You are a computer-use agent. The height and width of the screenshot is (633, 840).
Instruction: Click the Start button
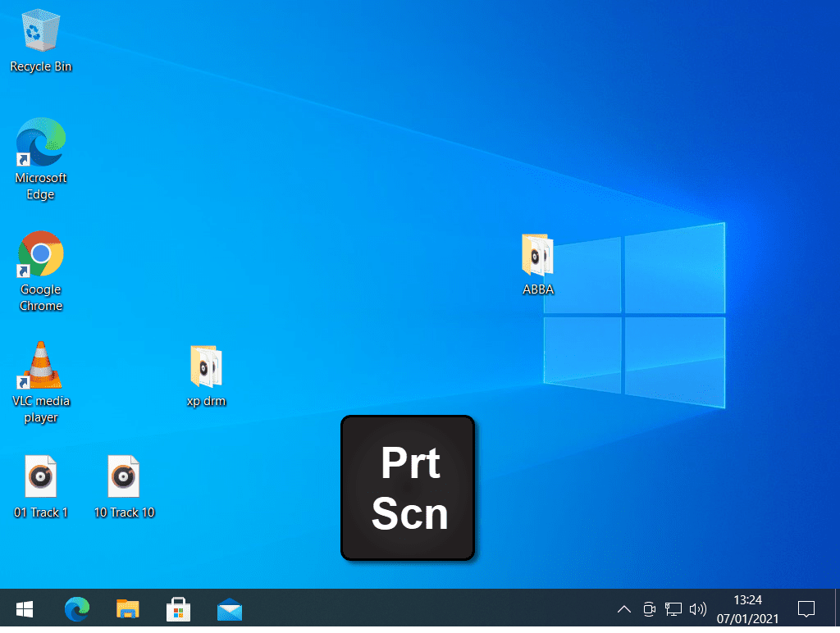coord(24,609)
